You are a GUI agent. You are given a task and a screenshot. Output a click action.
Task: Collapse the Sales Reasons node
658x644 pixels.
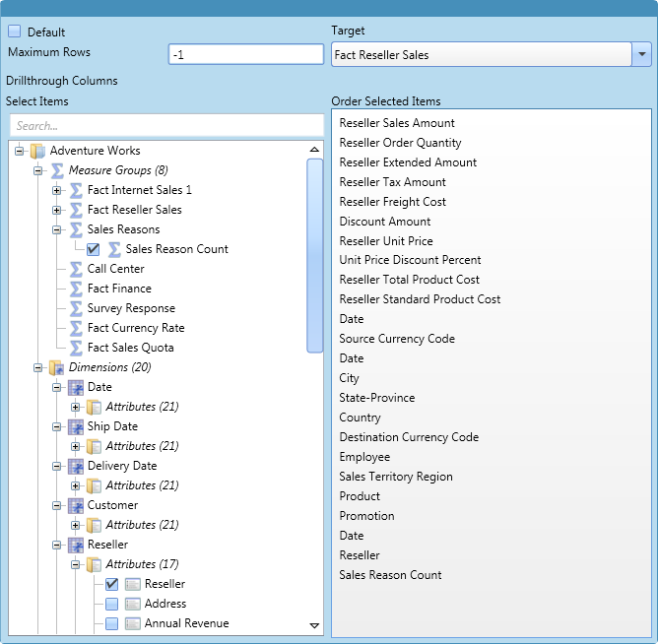click(x=57, y=229)
